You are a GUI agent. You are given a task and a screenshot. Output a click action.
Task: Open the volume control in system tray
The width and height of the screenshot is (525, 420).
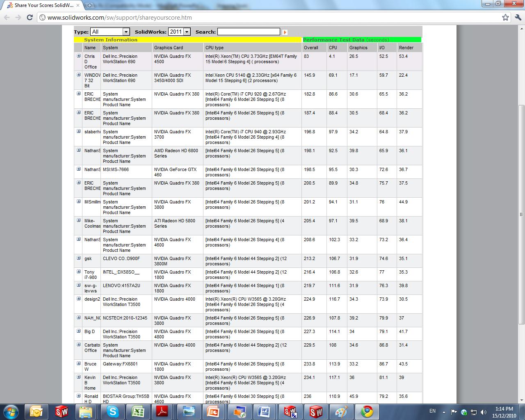coord(484,412)
